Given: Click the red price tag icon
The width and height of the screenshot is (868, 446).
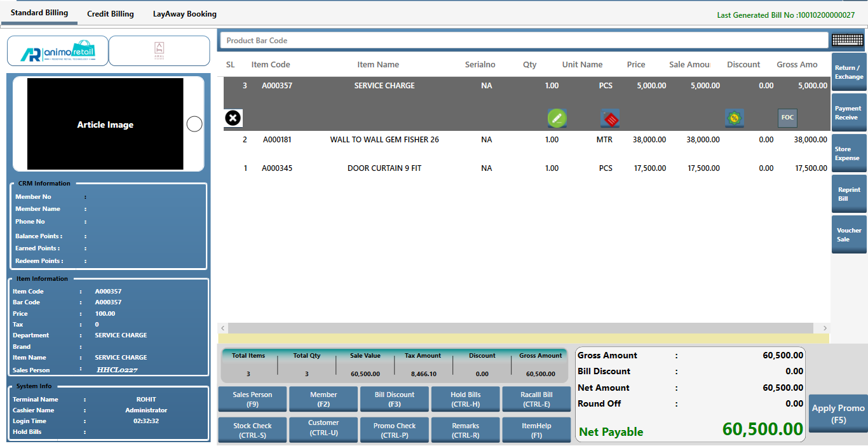Looking at the screenshot, I should (610, 118).
